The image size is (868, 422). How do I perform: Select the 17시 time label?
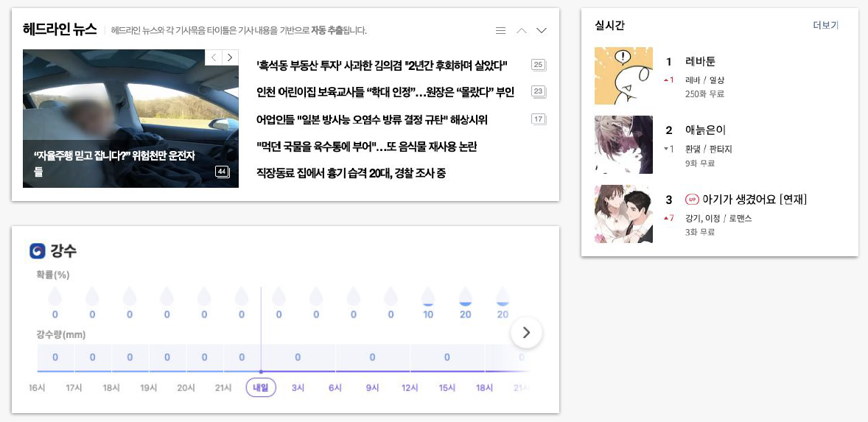(x=74, y=387)
